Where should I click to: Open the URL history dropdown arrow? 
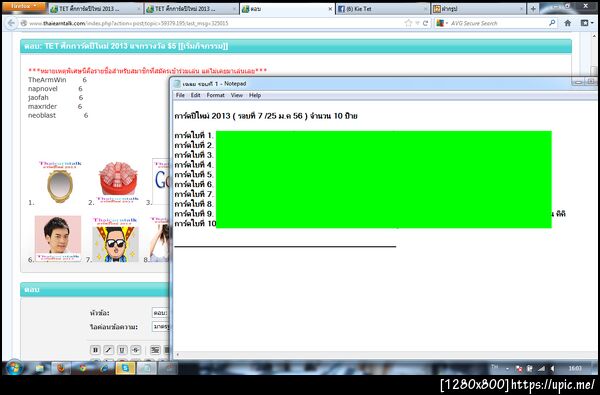click(x=417, y=23)
